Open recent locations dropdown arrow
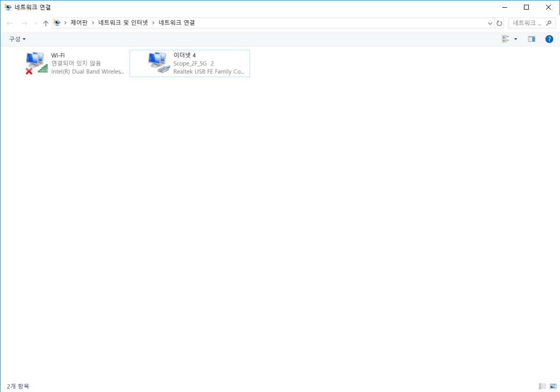Screen dimensions: 560x392 tap(36, 23)
